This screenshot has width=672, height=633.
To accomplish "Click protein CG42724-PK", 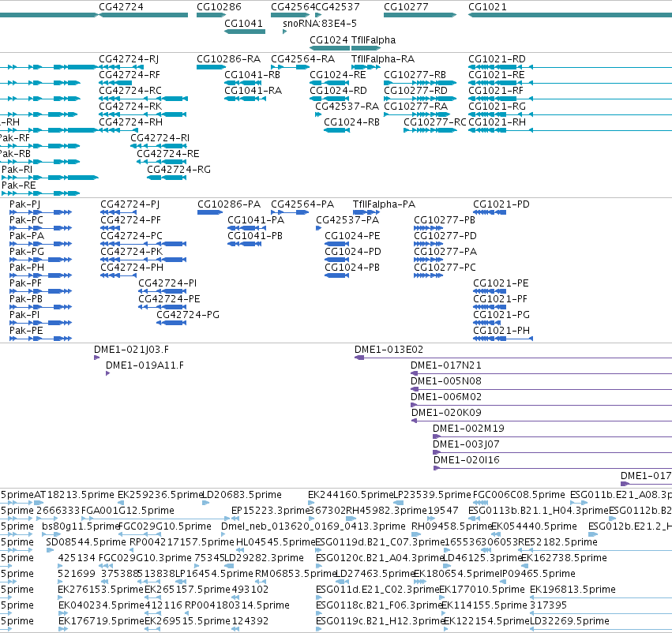I will [132, 252].
